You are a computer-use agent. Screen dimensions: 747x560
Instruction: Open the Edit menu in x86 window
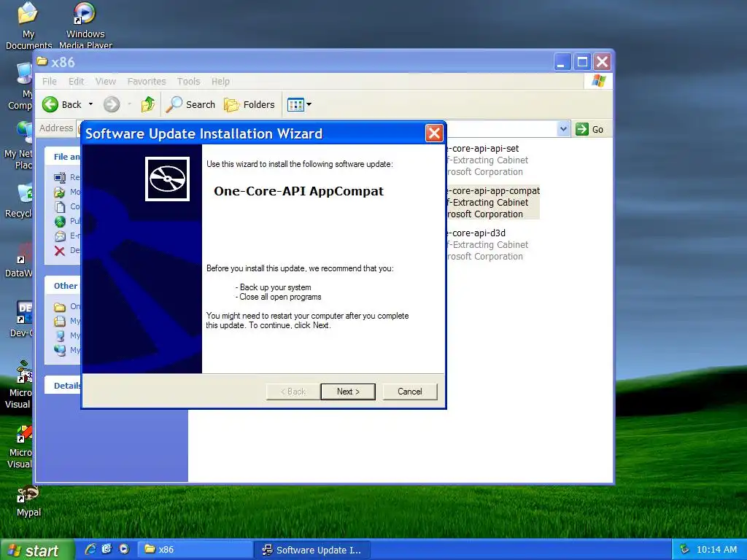coord(76,82)
